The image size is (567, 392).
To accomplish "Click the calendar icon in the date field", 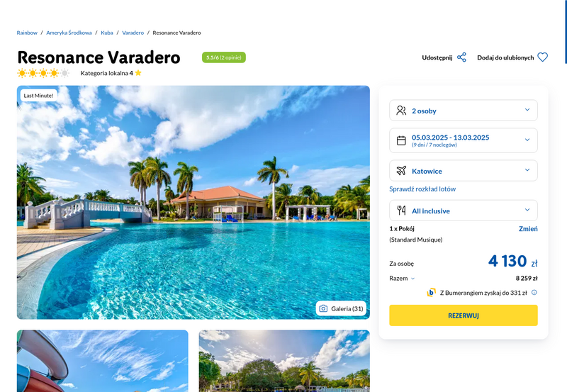I will [x=401, y=140].
